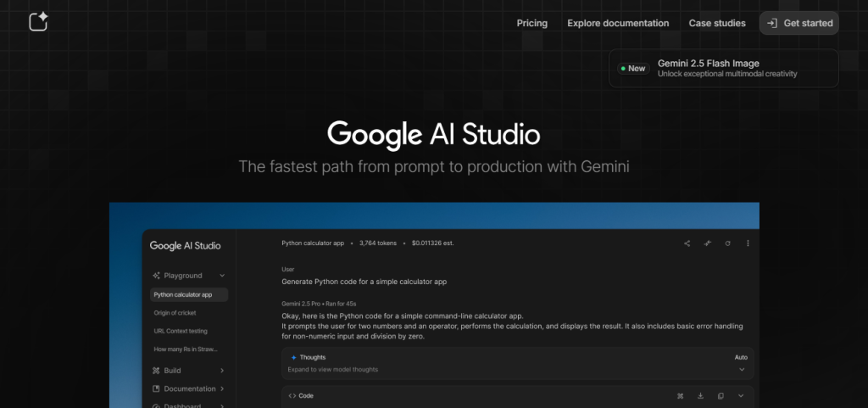Click the refresh icon in preview header

coord(728,243)
